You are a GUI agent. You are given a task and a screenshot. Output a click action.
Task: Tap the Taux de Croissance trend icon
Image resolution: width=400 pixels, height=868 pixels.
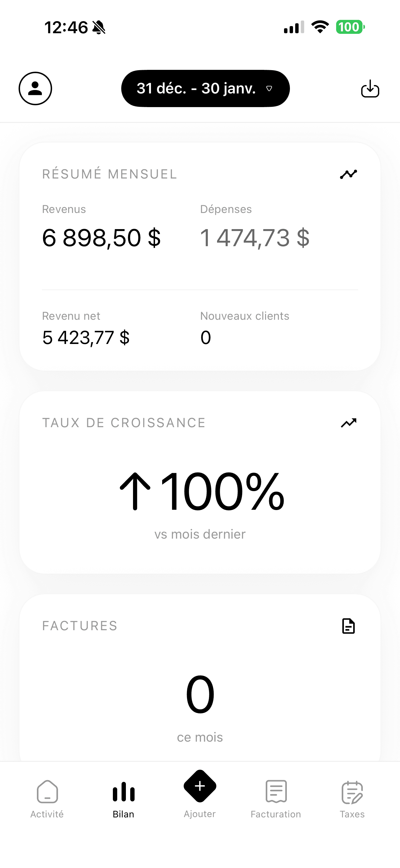(x=348, y=423)
